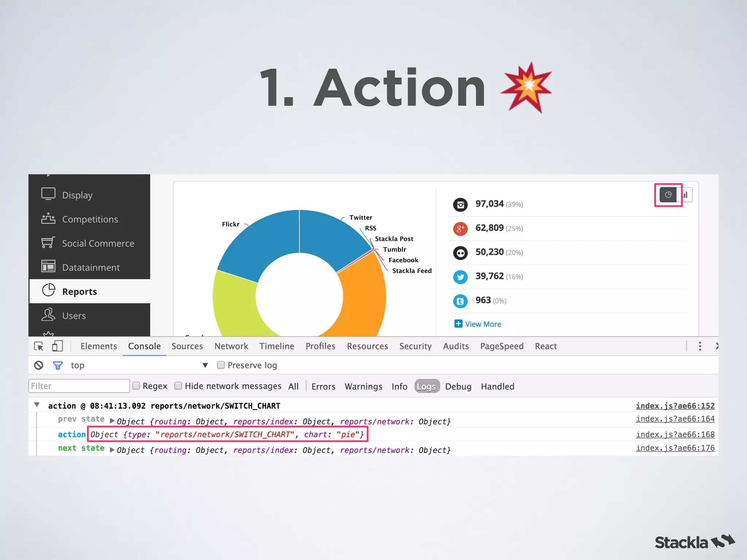Image resolution: width=747 pixels, height=560 pixels.
Task: Toggle the DevTools device mode icon
Action: click(x=57, y=346)
